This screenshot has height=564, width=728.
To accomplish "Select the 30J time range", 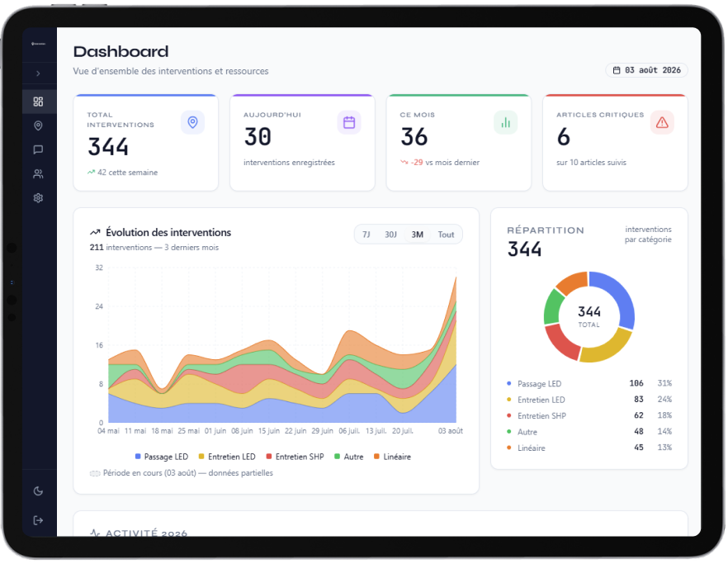I will pyautogui.click(x=391, y=235).
